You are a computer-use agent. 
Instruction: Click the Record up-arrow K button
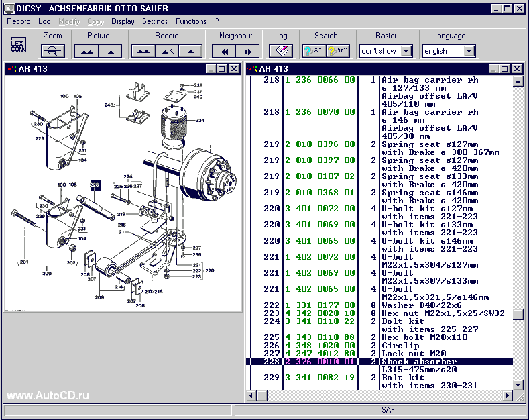tap(167, 51)
